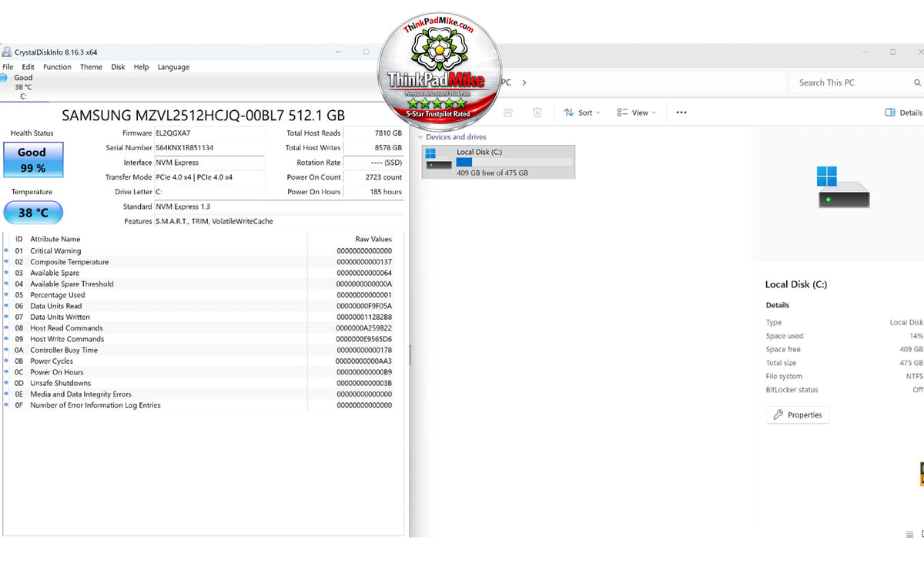The image size is (924, 581).
Task: Open the three-dot See more menu
Action: click(x=681, y=113)
